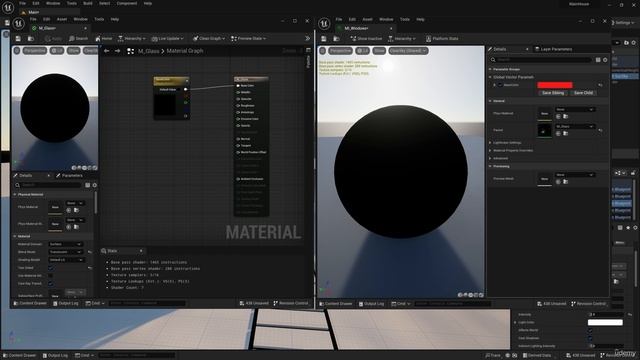
Task: Click the Default Value output pin on the parameter node
Action: [186, 89]
